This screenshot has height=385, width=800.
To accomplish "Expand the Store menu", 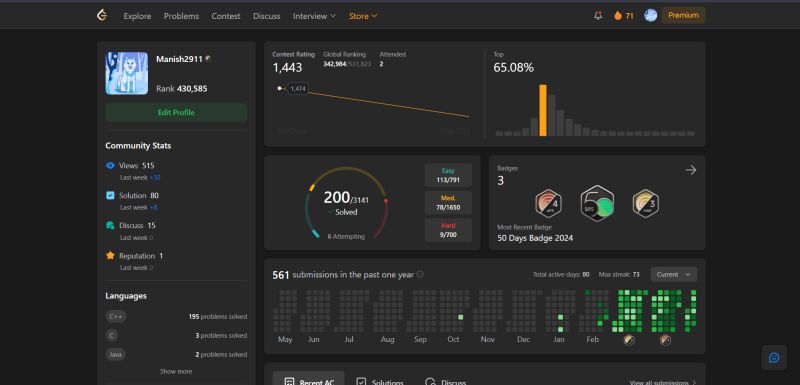I will (x=363, y=16).
